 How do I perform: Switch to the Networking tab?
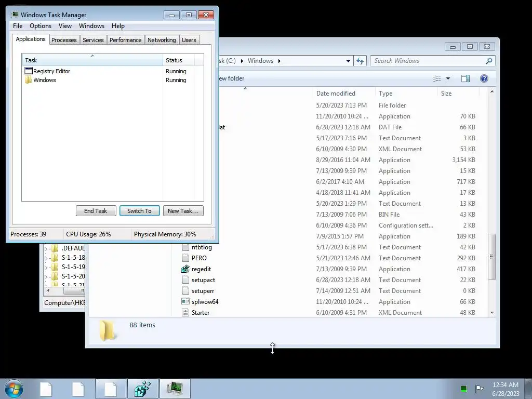tap(162, 39)
